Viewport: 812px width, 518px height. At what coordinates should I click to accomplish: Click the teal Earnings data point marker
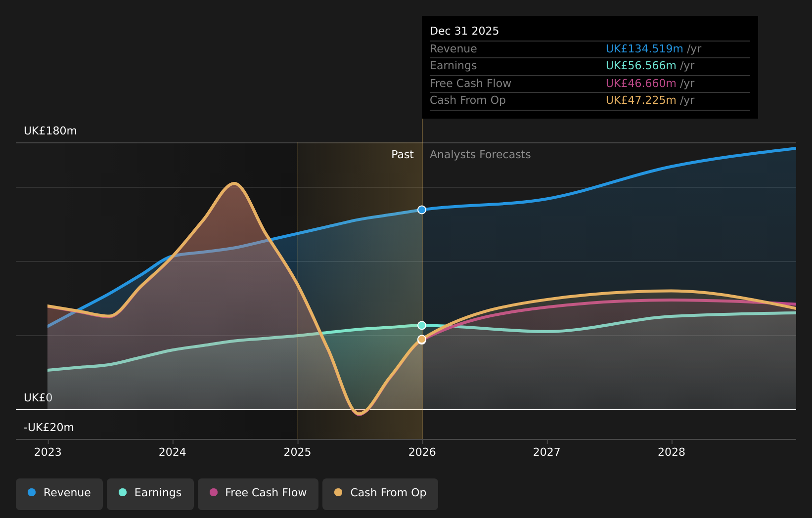tap(422, 325)
